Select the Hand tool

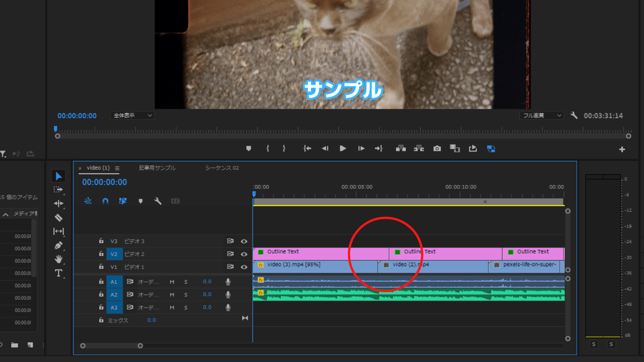click(x=59, y=259)
